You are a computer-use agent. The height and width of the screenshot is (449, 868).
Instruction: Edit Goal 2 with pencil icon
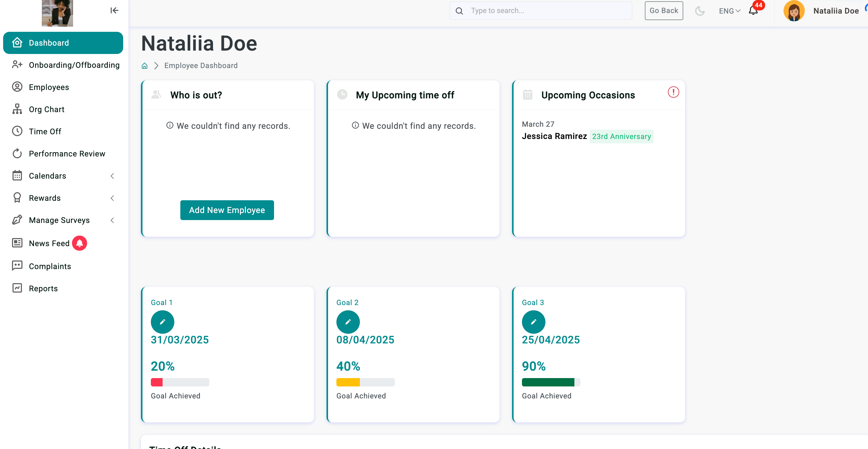coord(348,322)
